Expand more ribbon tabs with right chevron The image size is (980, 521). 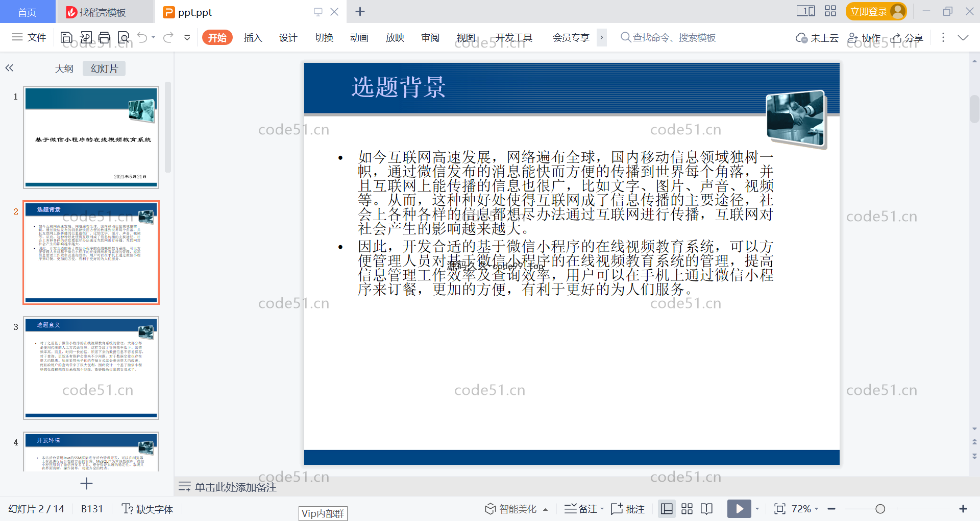(602, 37)
